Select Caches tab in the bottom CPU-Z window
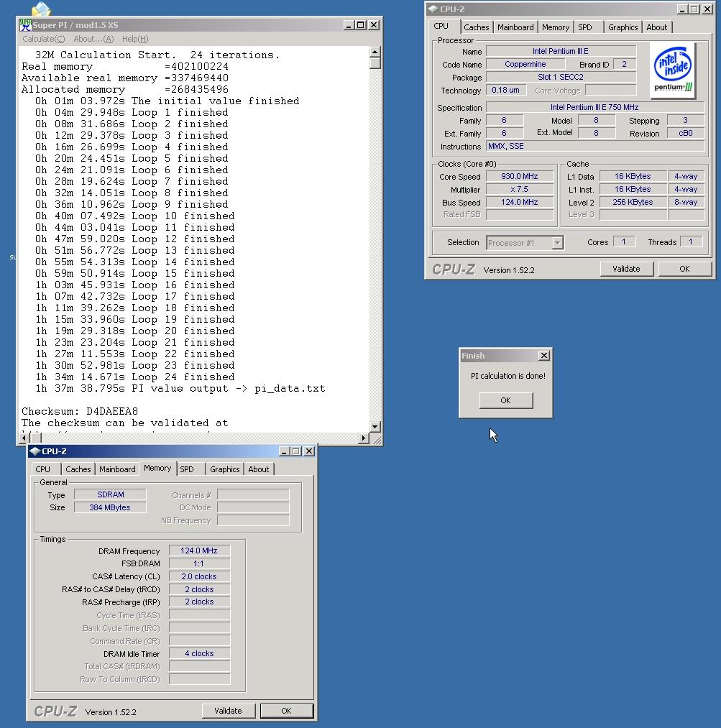 [78, 469]
